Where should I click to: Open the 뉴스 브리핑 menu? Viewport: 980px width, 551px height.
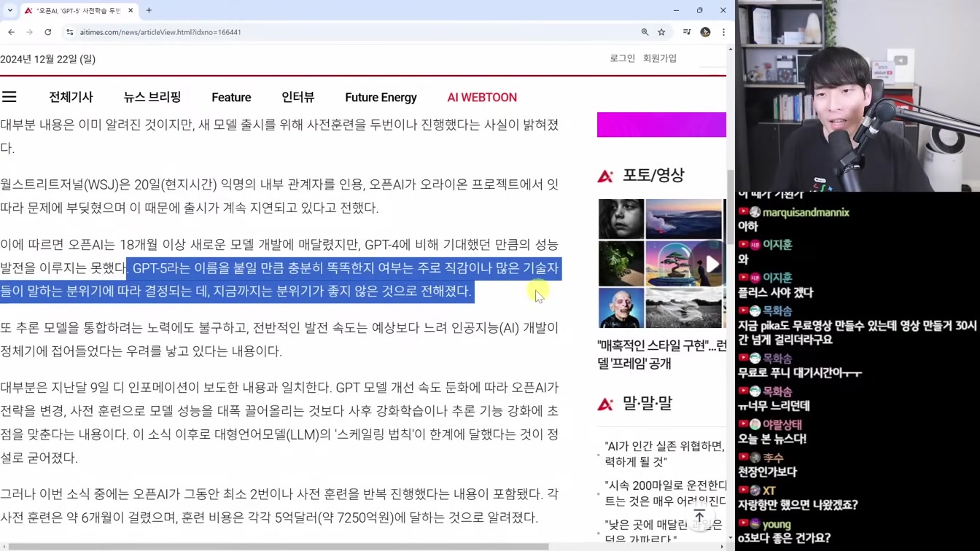pyautogui.click(x=152, y=97)
